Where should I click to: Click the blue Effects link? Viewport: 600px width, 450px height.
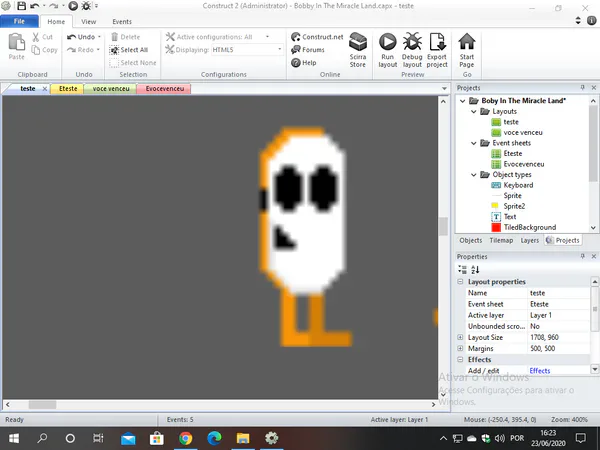click(540, 371)
